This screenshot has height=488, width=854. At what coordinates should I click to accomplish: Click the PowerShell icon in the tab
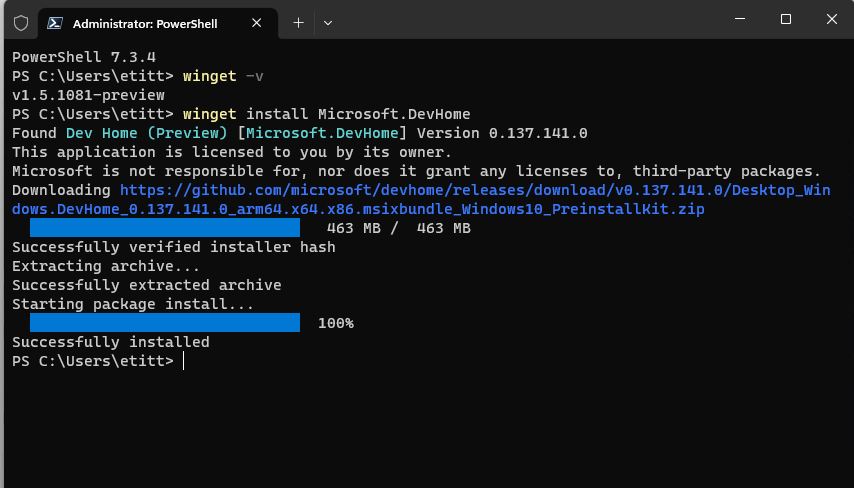(54, 23)
